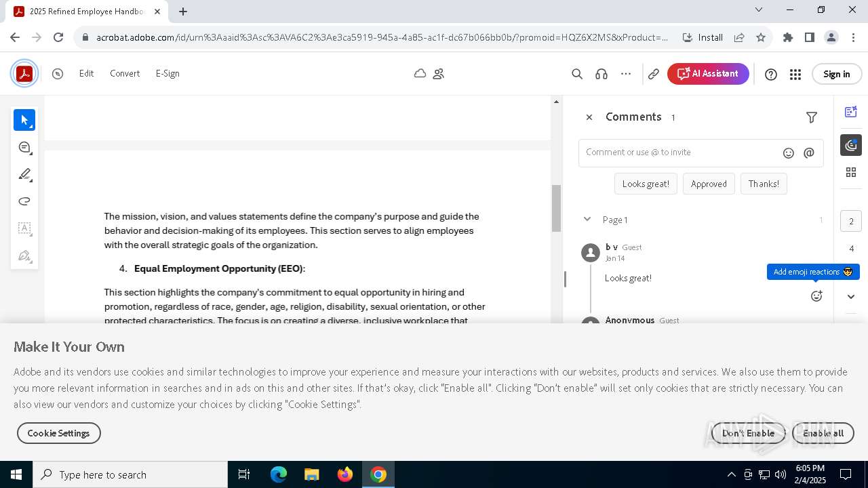Insert the "Looks great!" quick reply

(x=646, y=184)
